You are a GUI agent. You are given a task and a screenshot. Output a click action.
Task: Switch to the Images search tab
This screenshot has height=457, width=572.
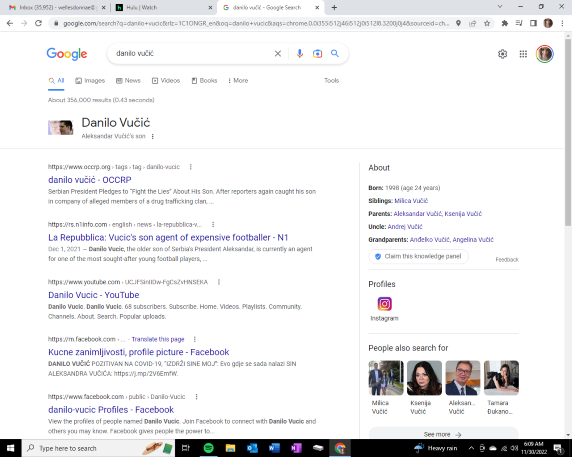pyautogui.click(x=90, y=81)
